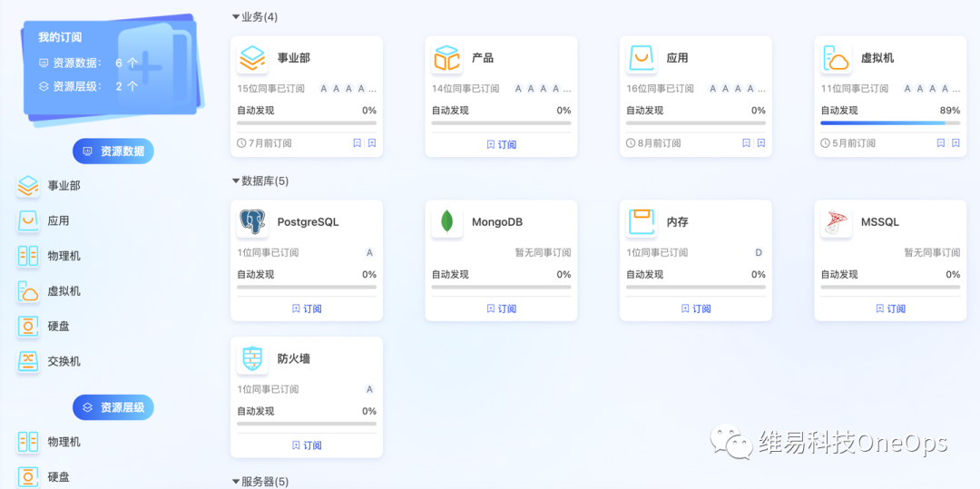Subscribe to 产品 with 订阅 button
980x489 pixels.
tap(501, 144)
